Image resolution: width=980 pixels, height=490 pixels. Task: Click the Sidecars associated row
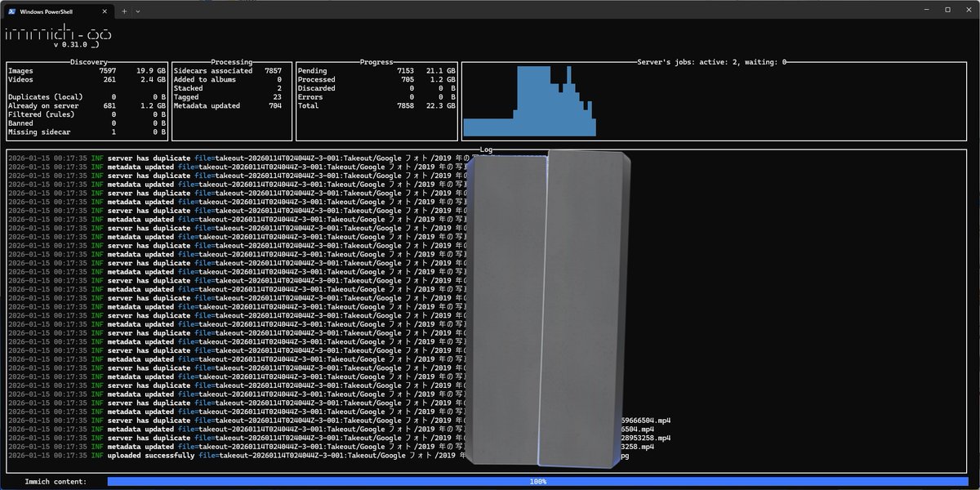tap(228, 71)
